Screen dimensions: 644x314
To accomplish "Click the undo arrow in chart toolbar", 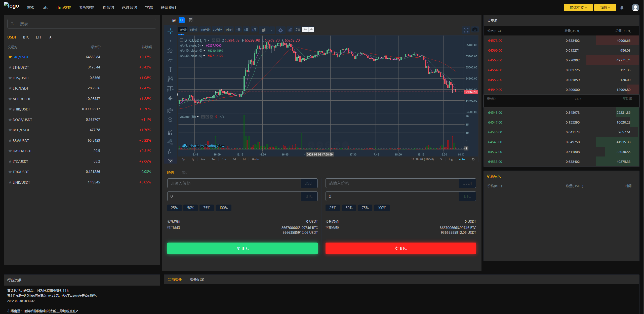I will coord(305,30).
